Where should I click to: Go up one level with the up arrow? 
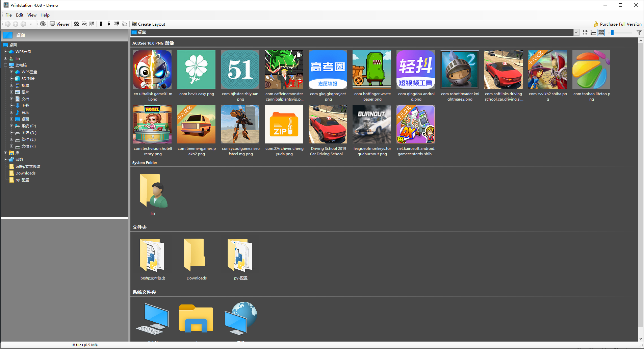coord(16,24)
